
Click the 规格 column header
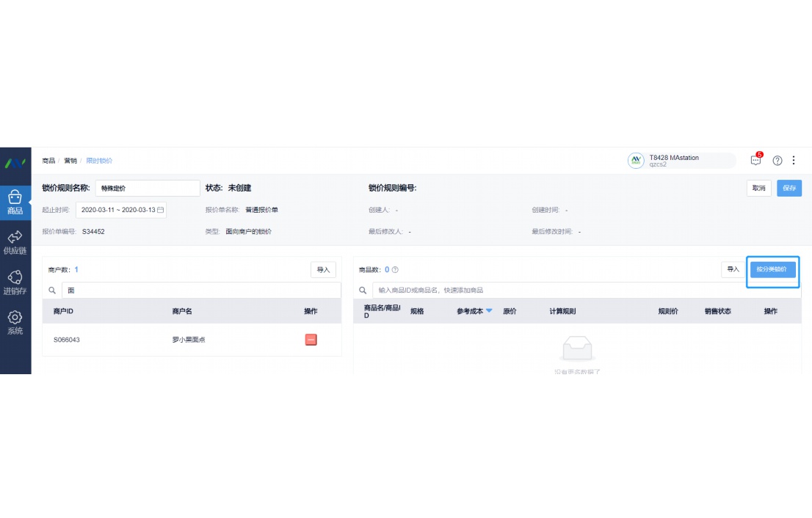pos(417,311)
